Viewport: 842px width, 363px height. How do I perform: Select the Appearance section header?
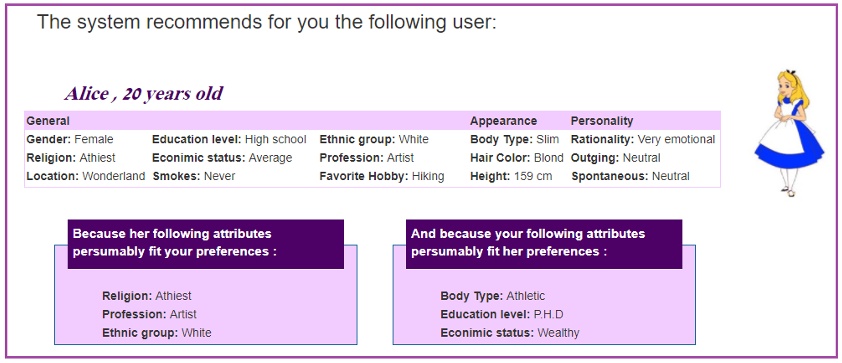pos(503,121)
